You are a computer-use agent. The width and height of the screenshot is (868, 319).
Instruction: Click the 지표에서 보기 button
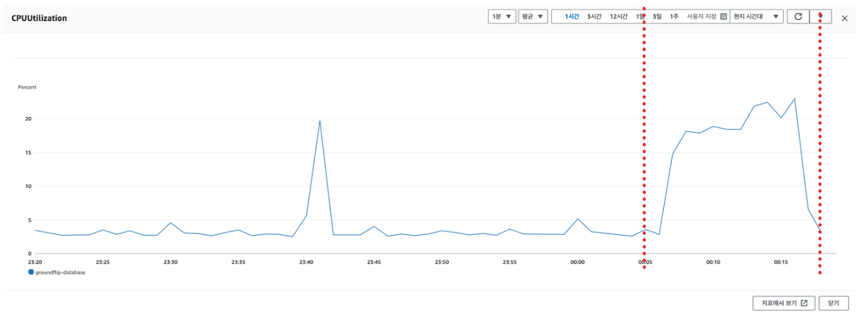coord(784,303)
